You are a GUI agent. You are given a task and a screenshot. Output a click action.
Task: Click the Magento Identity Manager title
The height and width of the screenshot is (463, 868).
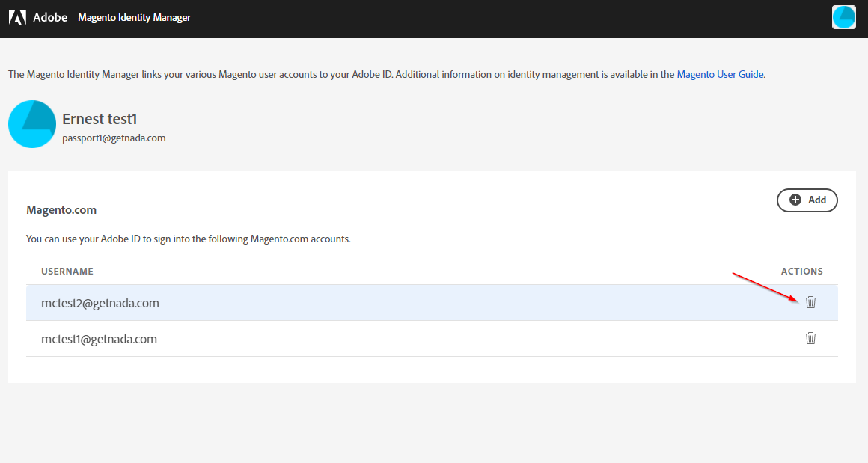click(x=135, y=18)
